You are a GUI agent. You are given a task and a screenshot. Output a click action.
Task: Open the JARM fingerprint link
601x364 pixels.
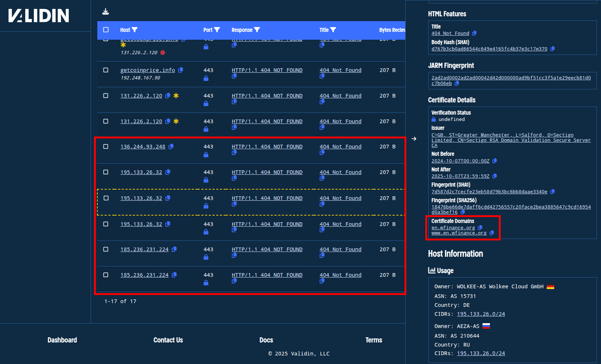click(511, 80)
